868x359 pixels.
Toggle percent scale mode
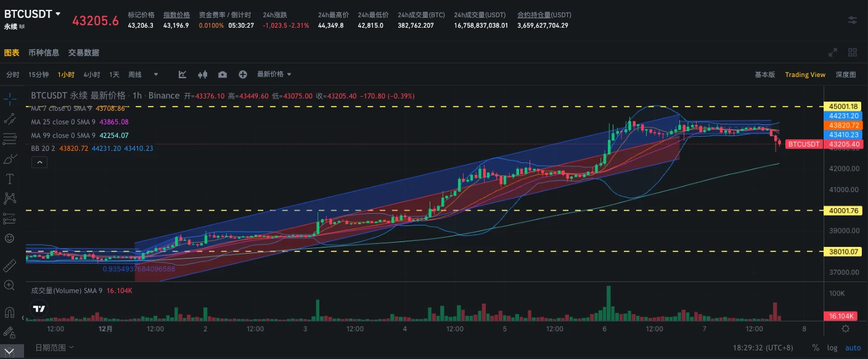816,348
